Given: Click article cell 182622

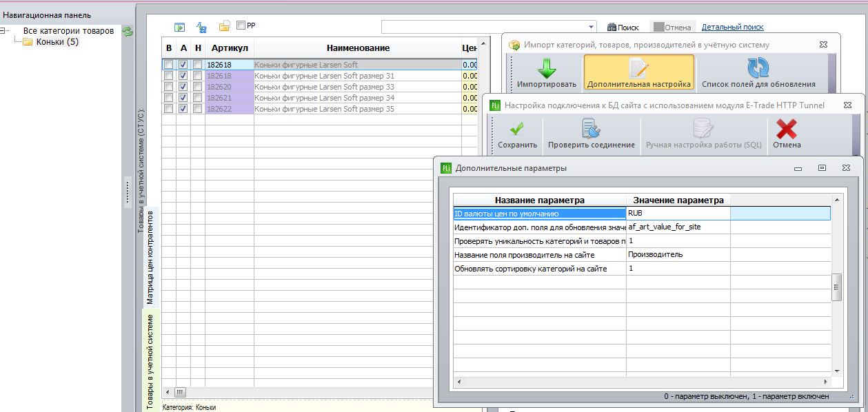Looking at the screenshot, I should click(x=230, y=109).
